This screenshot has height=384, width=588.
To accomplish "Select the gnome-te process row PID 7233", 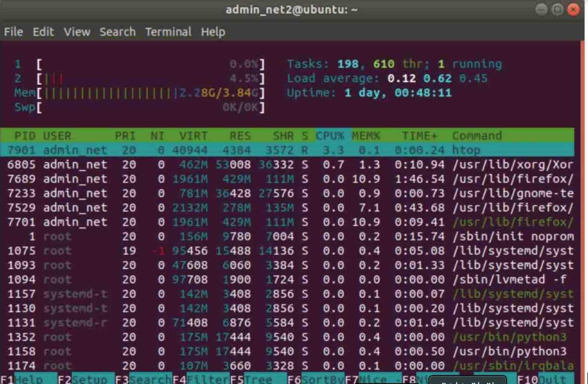I will point(287,193).
